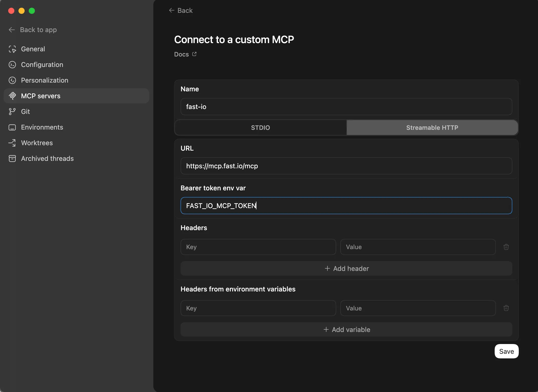Open the Worktrees section
538x392 pixels.
tap(37, 143)
